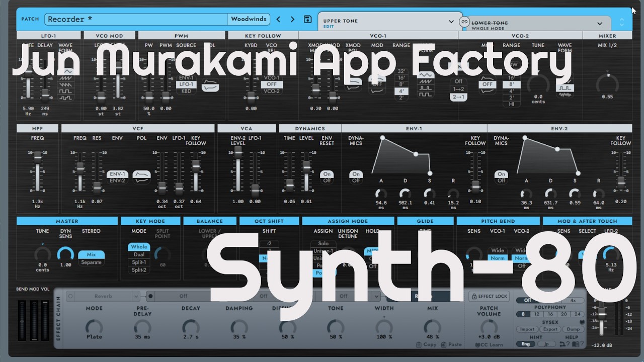
Task: Set VCO-2 range to HI
Action: click(x=511, y=104)
